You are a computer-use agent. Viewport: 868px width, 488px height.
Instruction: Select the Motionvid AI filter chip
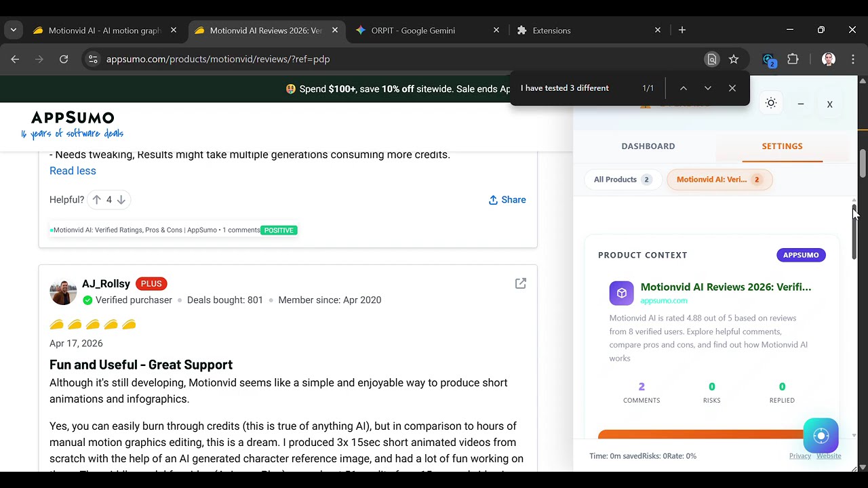719,180
